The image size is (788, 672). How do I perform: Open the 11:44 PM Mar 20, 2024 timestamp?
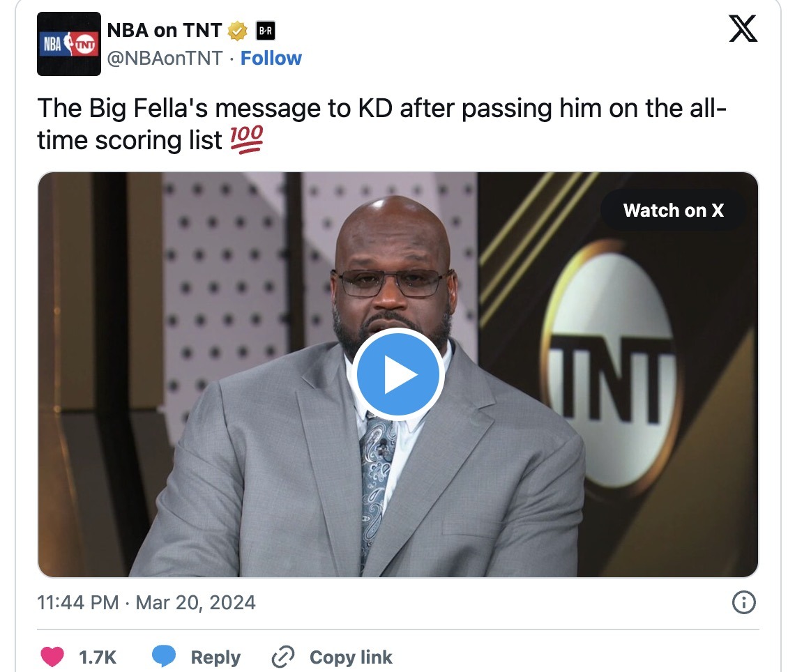point(146,602)
